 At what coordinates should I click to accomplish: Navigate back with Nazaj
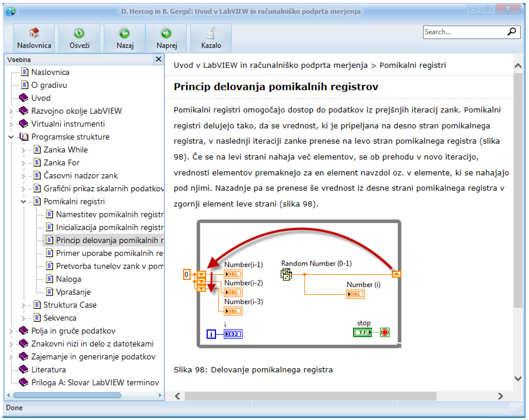tap(125, 38)
